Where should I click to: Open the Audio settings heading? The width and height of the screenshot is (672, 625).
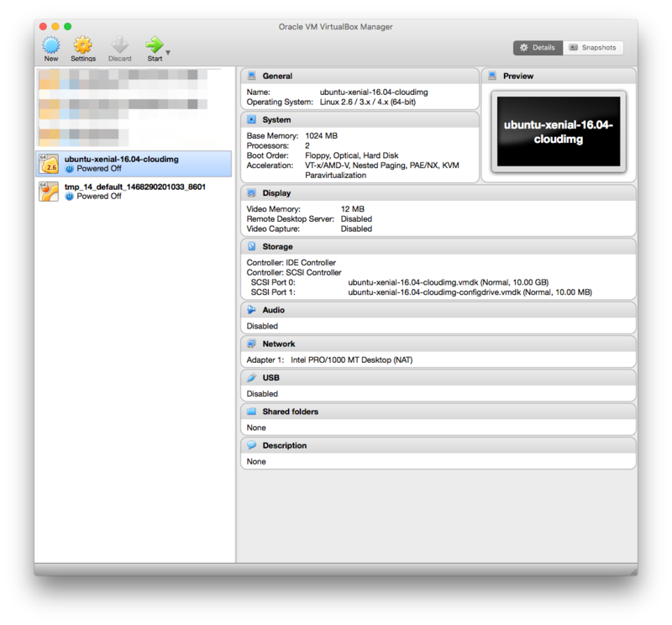coord(274,310)
